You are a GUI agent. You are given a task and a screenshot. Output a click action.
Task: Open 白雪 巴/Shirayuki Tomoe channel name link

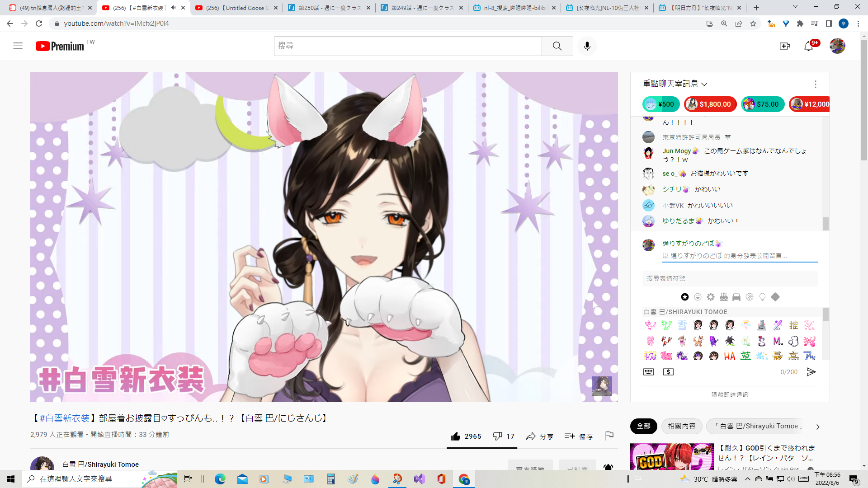pyautogui.click(x=100, y=465)
